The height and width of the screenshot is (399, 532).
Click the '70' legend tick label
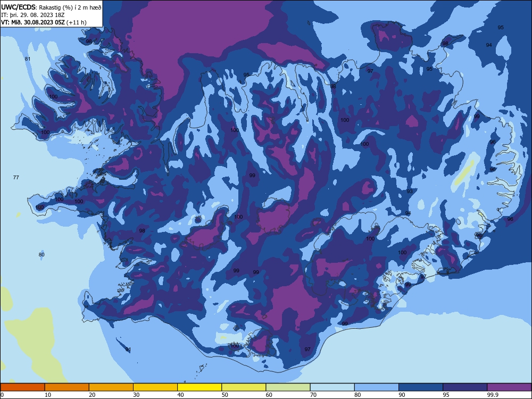pyautogui.click(x=313, y=395)
